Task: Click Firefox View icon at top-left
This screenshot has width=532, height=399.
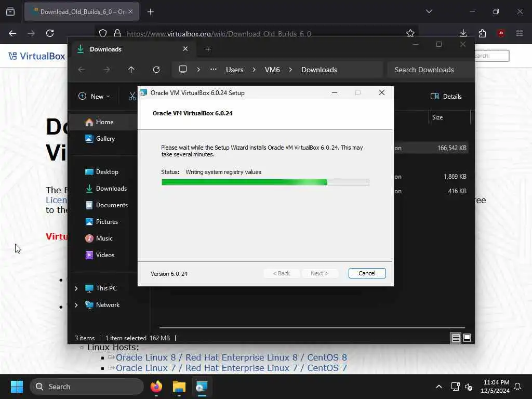Action: tap(10, 12)
